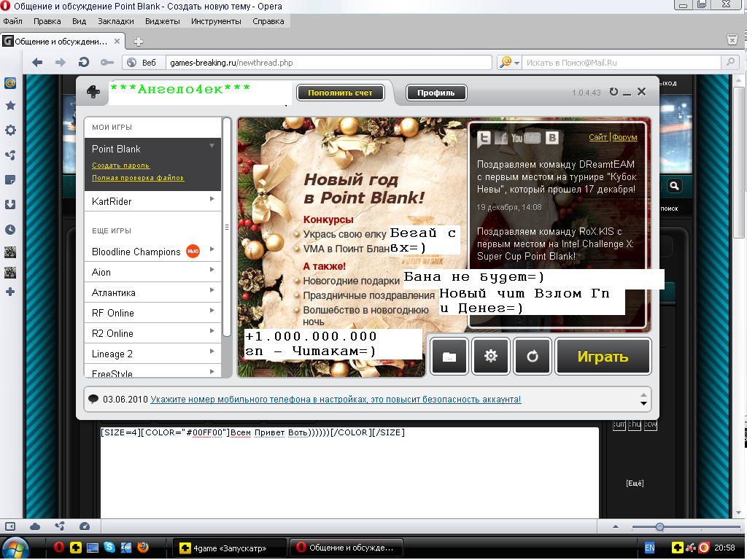Click the Twitter icon in launcher news panel
This screenshot has height=560, width=747.
pyautogui.click(x=484, y=138)
